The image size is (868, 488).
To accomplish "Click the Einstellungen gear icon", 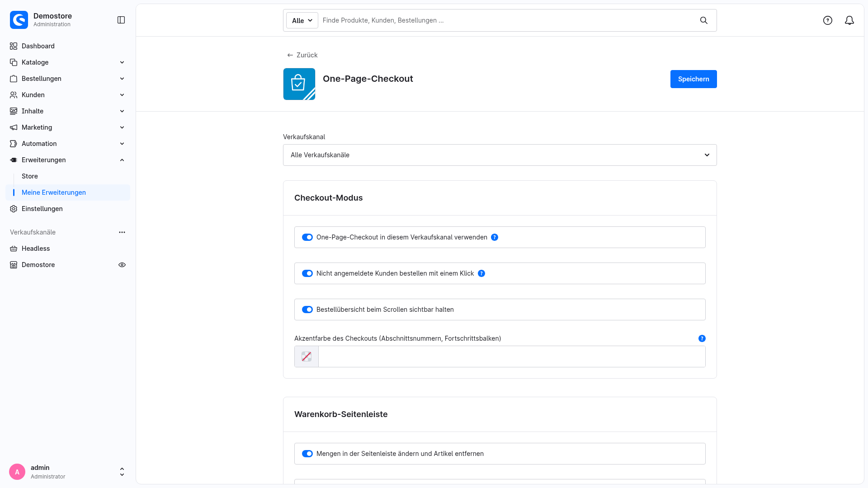I will 14,209.
